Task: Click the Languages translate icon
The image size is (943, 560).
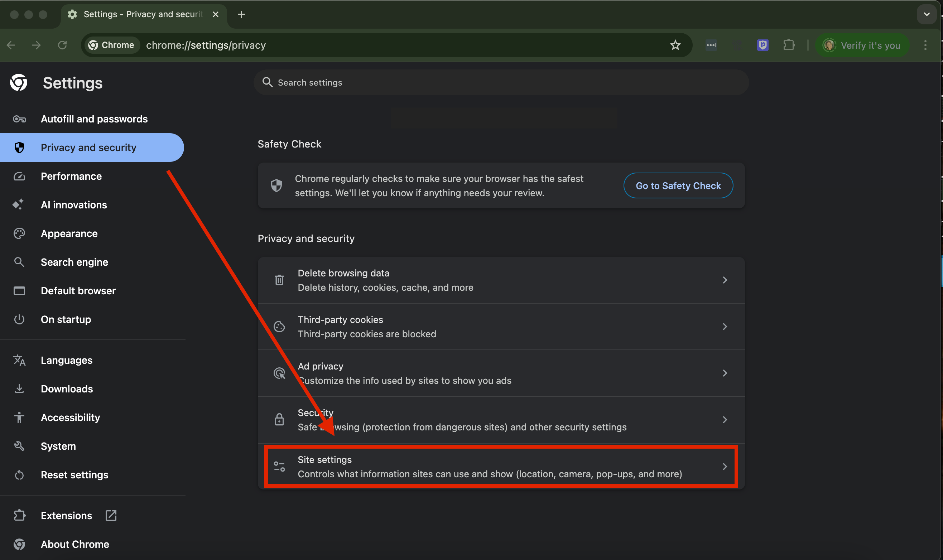Action: (x=19, y=360)
